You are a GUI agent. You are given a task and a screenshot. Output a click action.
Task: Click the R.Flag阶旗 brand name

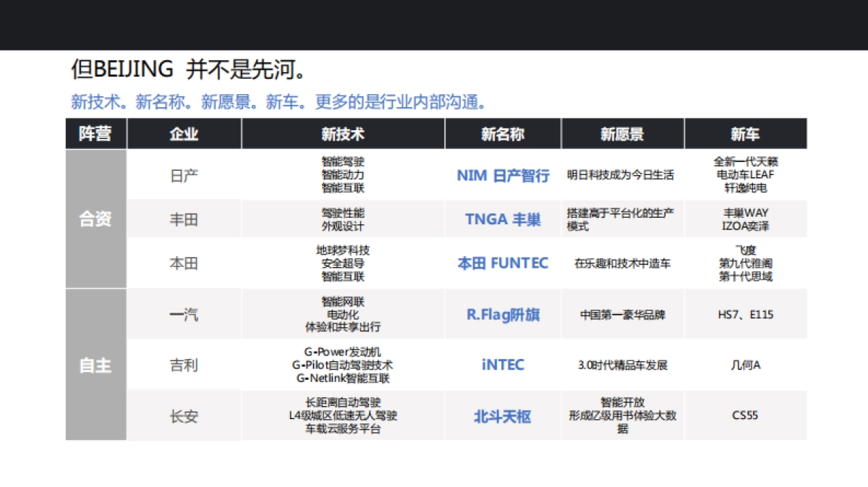tap(502, 314)
